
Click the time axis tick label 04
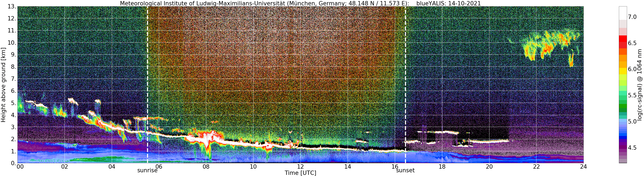click(x=112, y=167)
